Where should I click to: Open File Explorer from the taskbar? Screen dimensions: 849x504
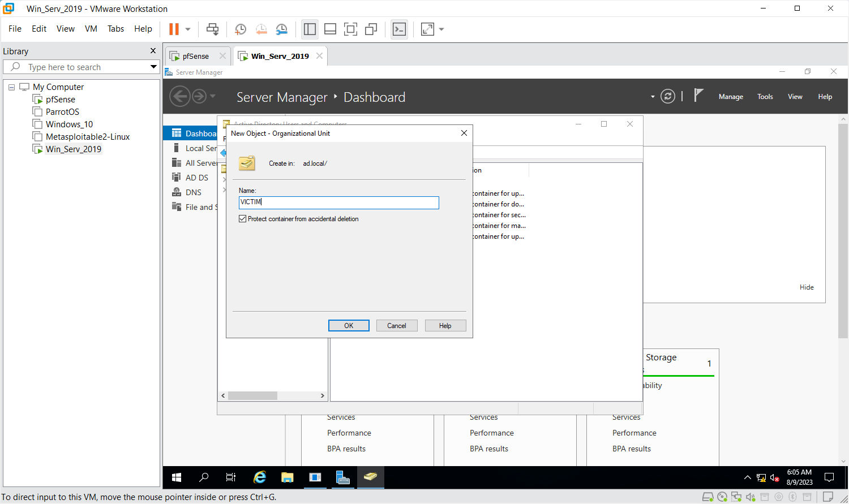(x=287, y=477)
